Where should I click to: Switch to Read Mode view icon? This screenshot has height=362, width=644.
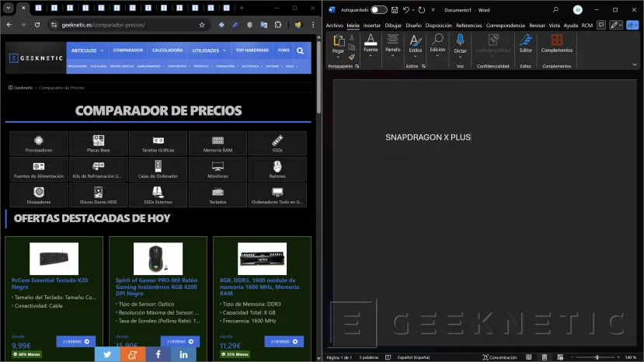coord(528,357)
